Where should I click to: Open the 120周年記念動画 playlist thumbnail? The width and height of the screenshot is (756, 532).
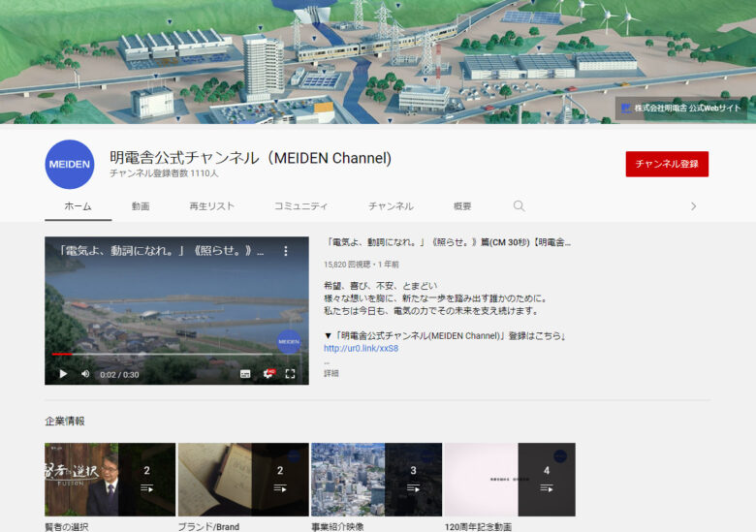click(x=510, y=480)
